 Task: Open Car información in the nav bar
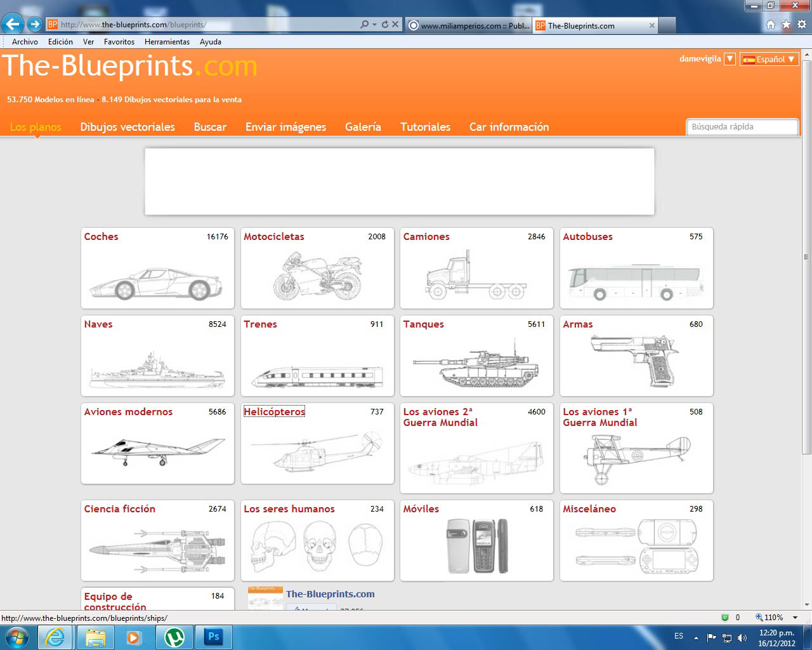click(x=509, y=127)
